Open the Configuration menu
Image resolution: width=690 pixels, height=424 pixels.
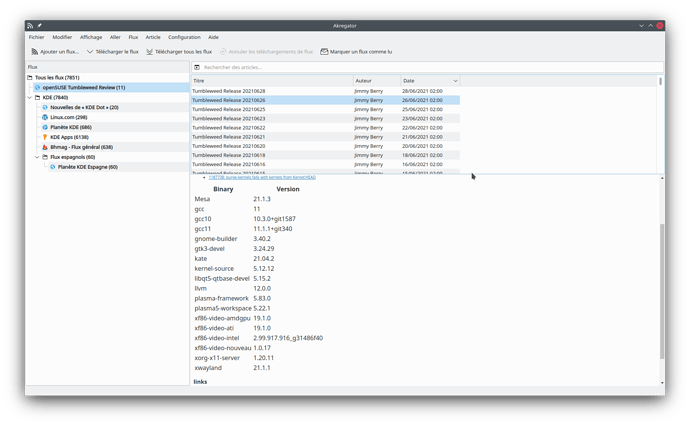pyautogui.click(x=184, y=37)
